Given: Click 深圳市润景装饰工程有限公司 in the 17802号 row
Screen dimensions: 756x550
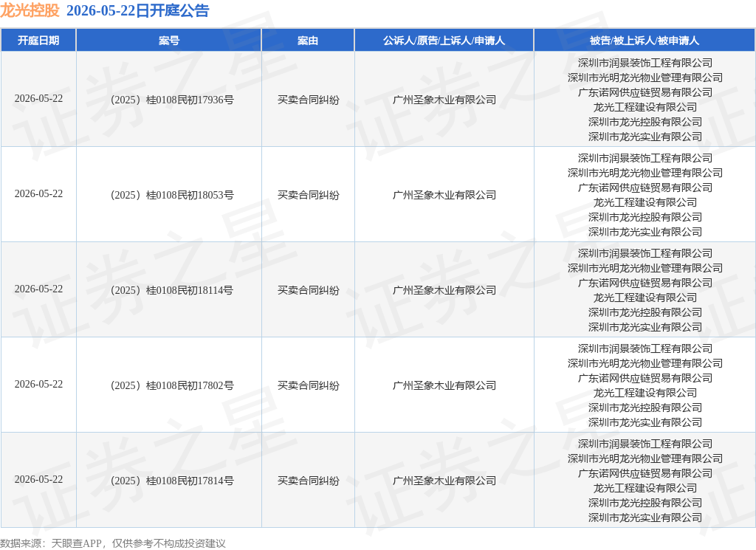Looking at the screenshot, I should point(645,348).
